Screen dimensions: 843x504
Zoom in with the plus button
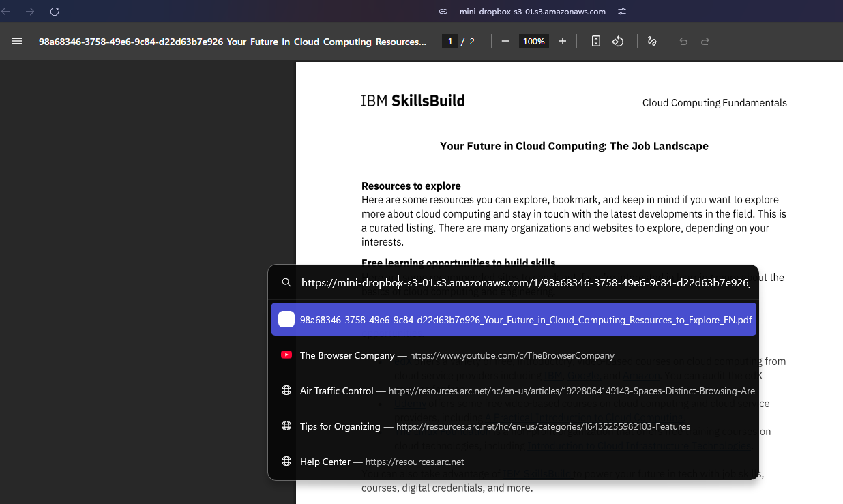coord(563,42)
